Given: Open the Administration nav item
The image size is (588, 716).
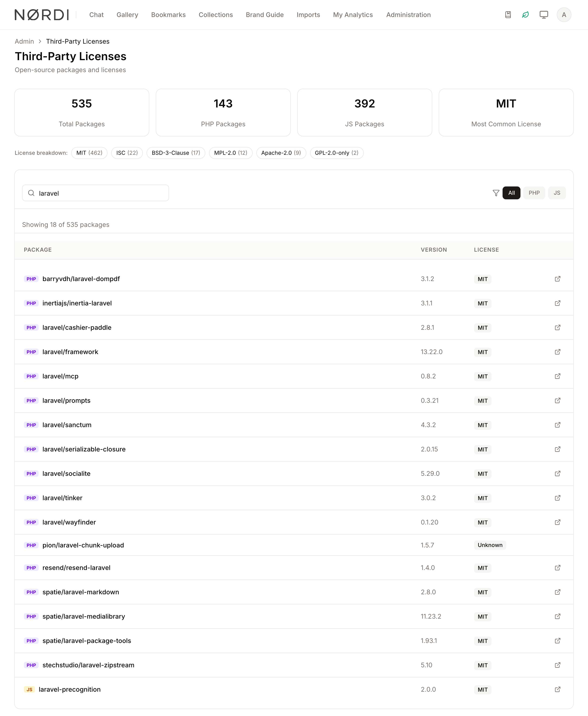Looking at the screenshot, I should pyautogui.click(x=408, y=14).
